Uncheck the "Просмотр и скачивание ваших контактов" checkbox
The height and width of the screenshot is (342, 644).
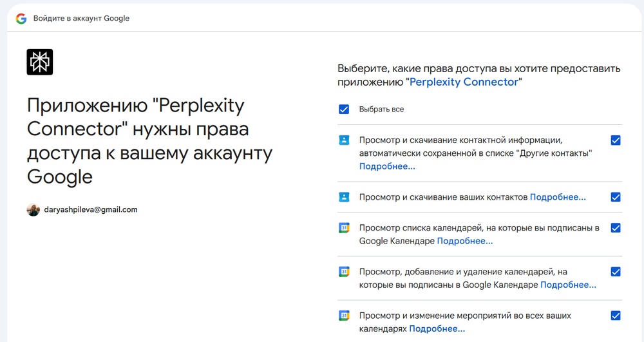pyautogui.click(x=615, y=197)
